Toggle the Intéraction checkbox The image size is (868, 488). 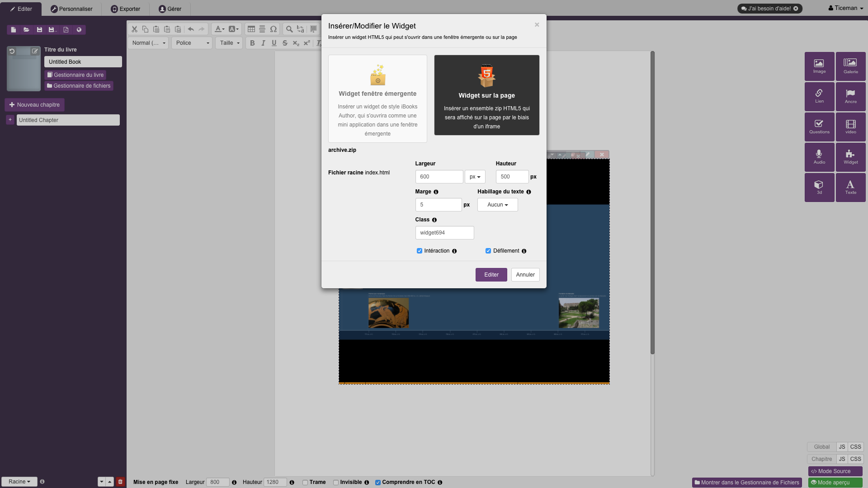(x=420, y=251)
